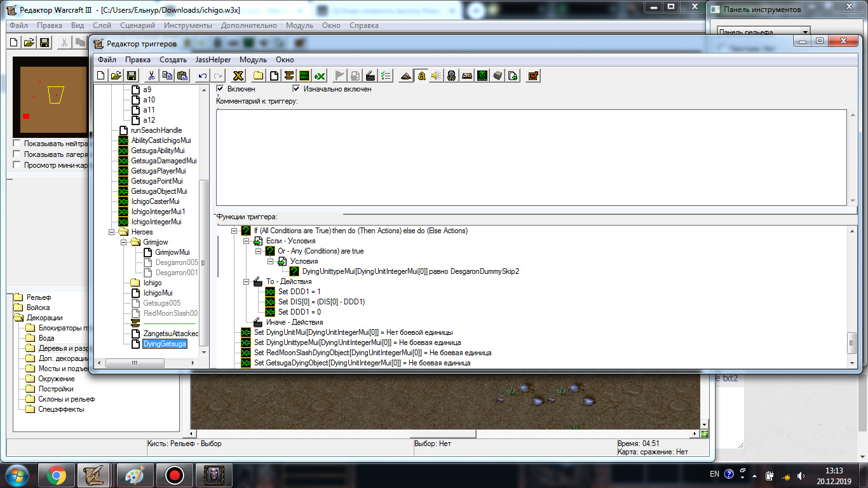Viewport: 868px width, 488px height.
Task: Open Object Manager via the gray cube icon
Action: tap(498, 76)
